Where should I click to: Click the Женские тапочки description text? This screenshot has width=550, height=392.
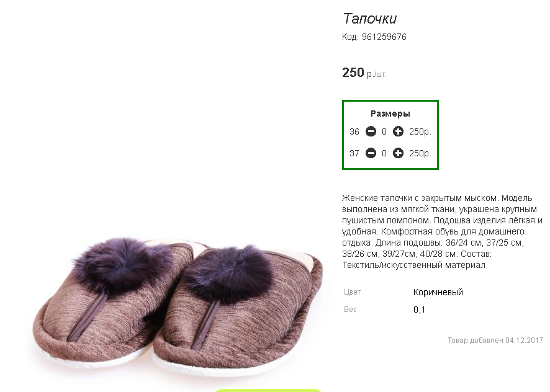coord(443,231)
